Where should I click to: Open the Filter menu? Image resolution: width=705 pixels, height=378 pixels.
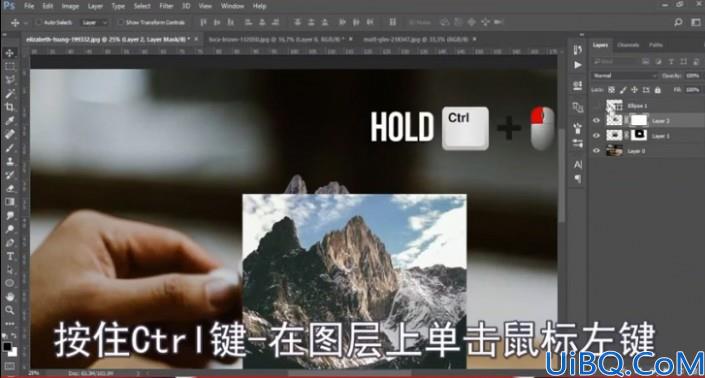click(166, 6)
